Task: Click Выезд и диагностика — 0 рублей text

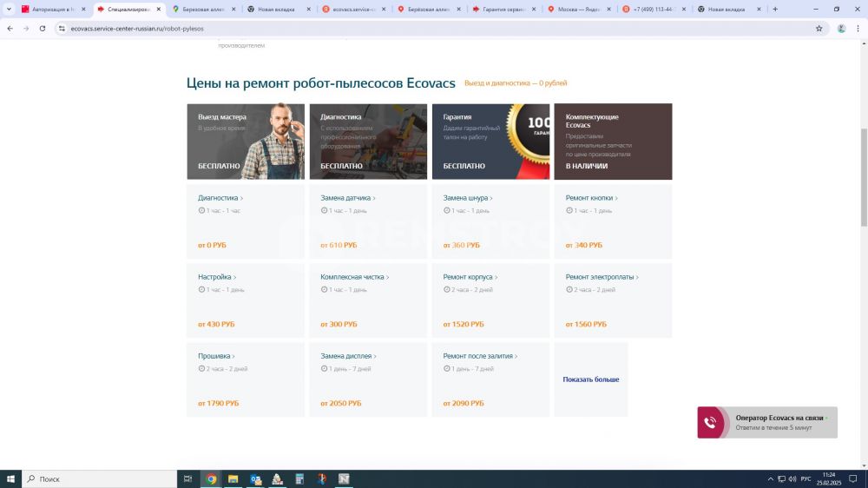Action: click(516, 83)
